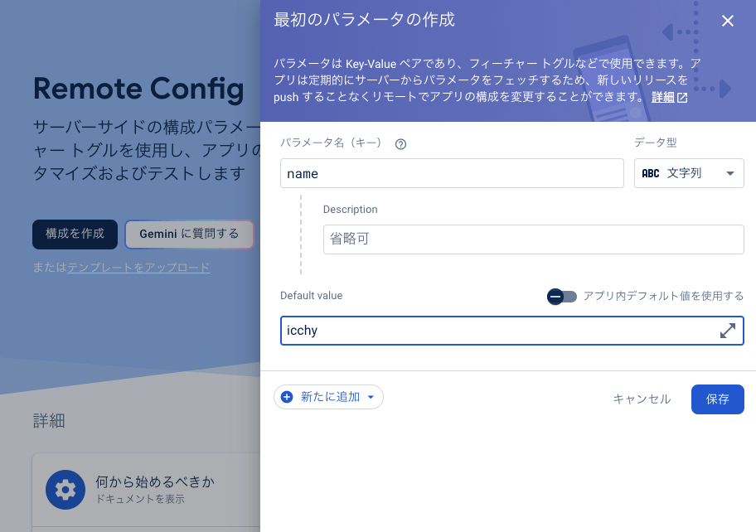Focus the parameter name field containing name
756x532 pixels.
click(452, 173)
